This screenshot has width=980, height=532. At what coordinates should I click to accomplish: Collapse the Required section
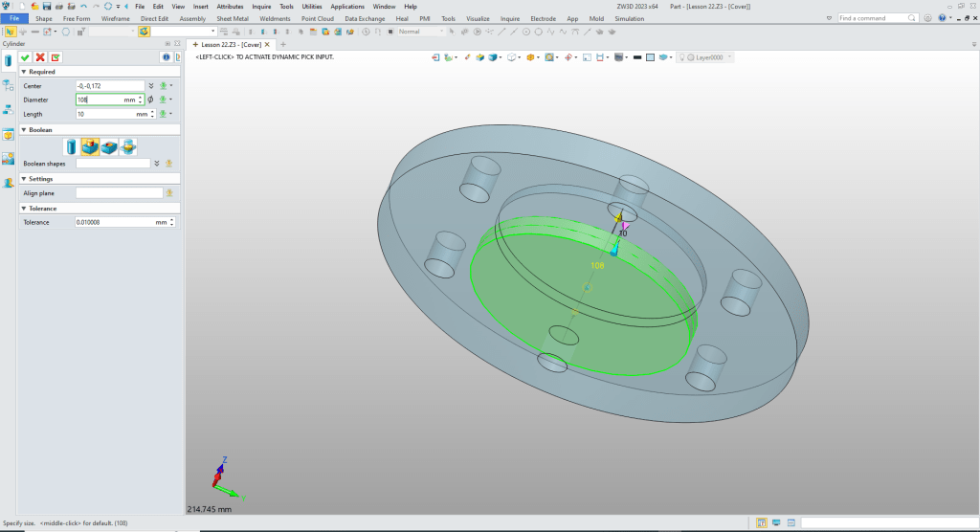(x=24, y=72)
